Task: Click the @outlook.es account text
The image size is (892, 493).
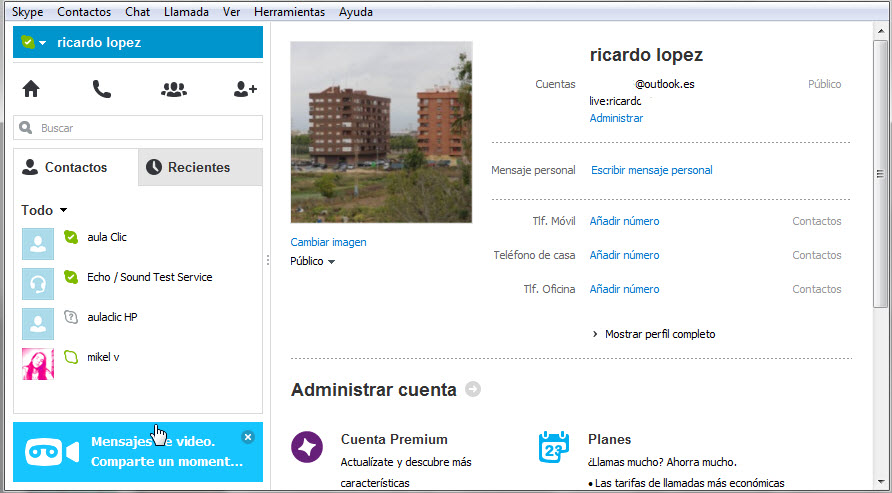Action: (x=664, y=84)
